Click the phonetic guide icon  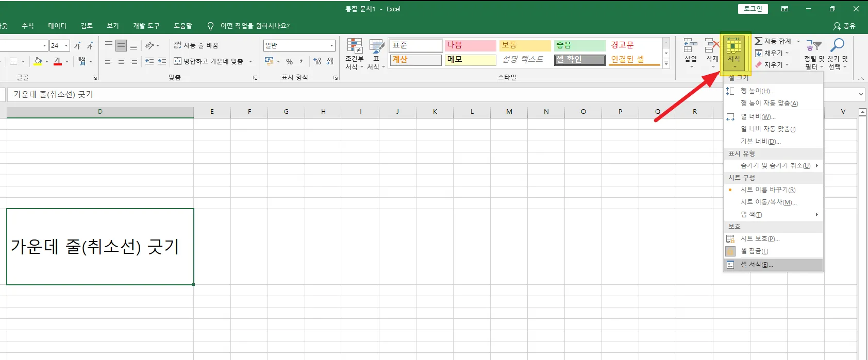(81, 61)
